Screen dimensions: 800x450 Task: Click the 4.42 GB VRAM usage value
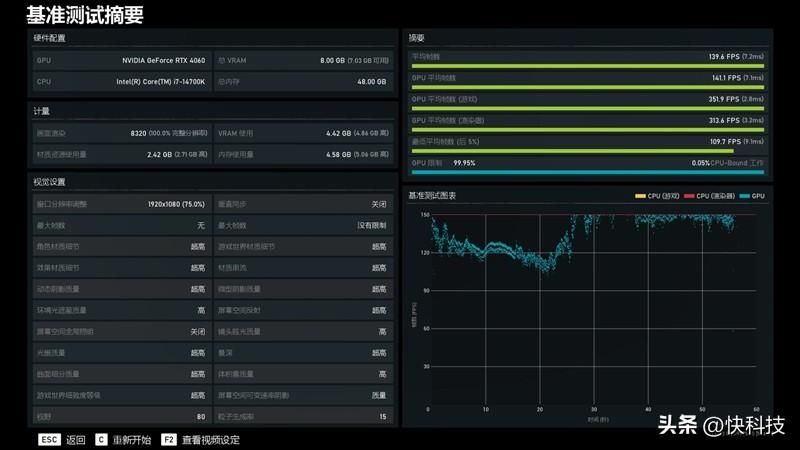pyautogui.click(x=338, y=133)
